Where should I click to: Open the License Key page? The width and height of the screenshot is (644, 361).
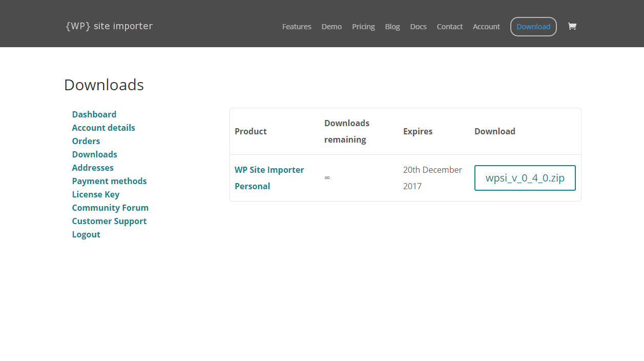pos(96,194)
